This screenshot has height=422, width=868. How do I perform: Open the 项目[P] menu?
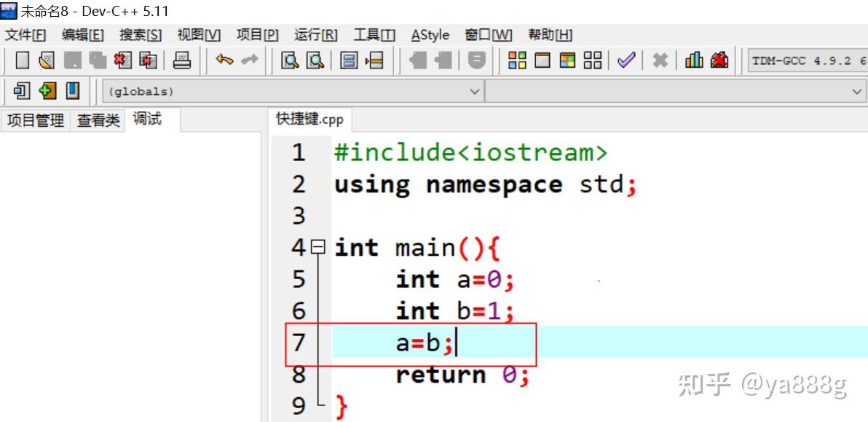coord(257,36)
